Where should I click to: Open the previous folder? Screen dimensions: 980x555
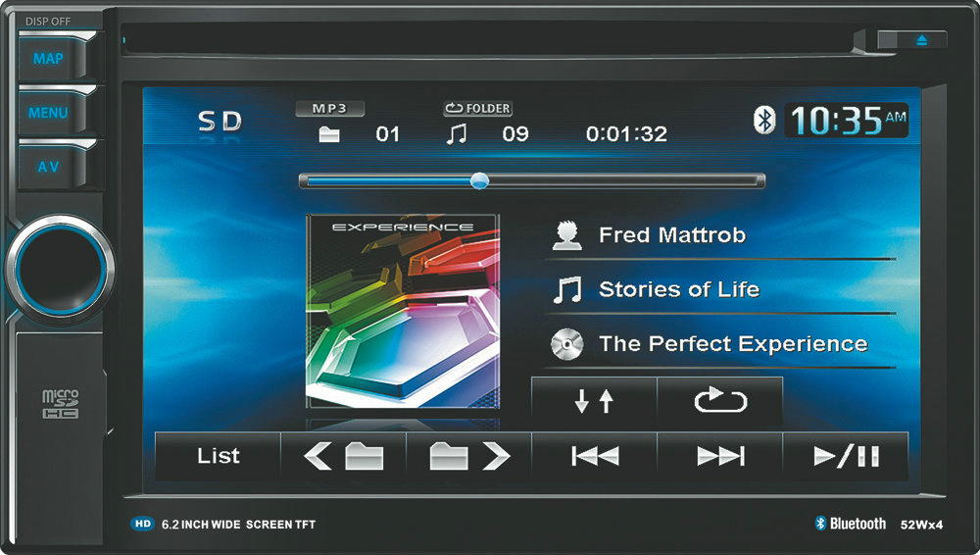click(x=343, y=456)
